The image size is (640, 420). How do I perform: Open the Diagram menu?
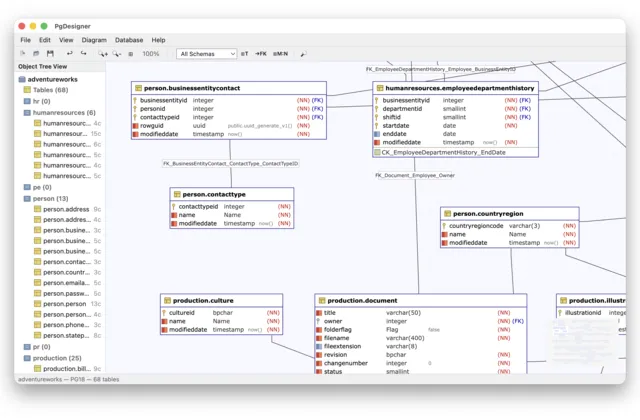94,40
